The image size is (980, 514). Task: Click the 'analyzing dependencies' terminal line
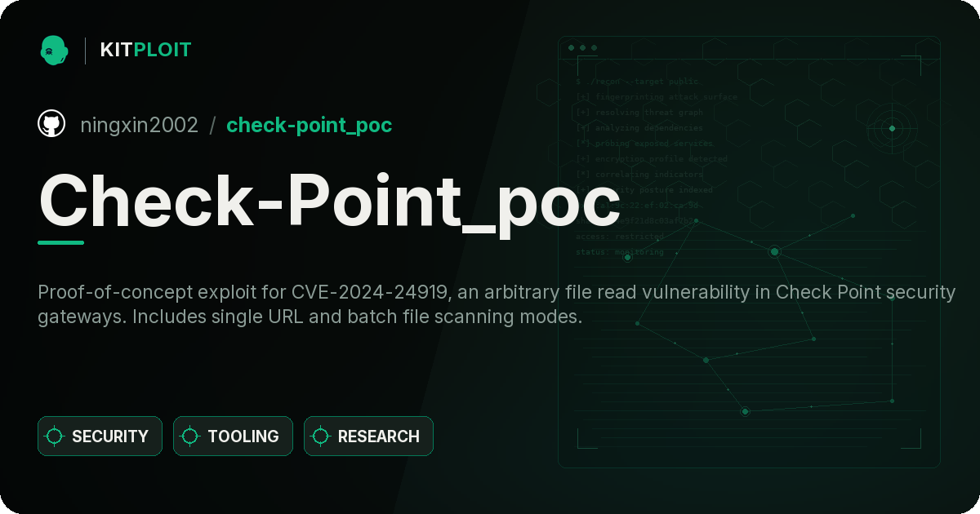click(x=639, y=128)
